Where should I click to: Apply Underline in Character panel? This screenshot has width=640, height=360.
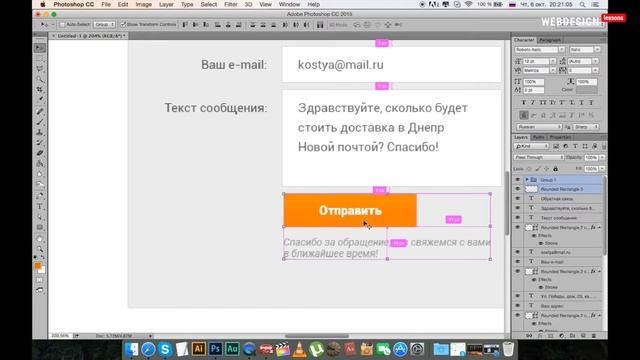coord(581,102)
